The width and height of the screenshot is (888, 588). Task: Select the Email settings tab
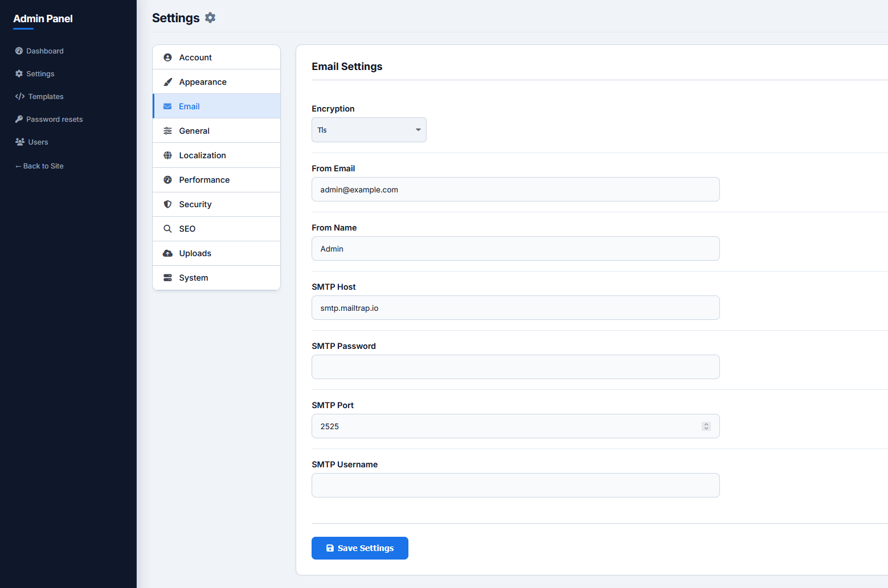click(216, 106)
